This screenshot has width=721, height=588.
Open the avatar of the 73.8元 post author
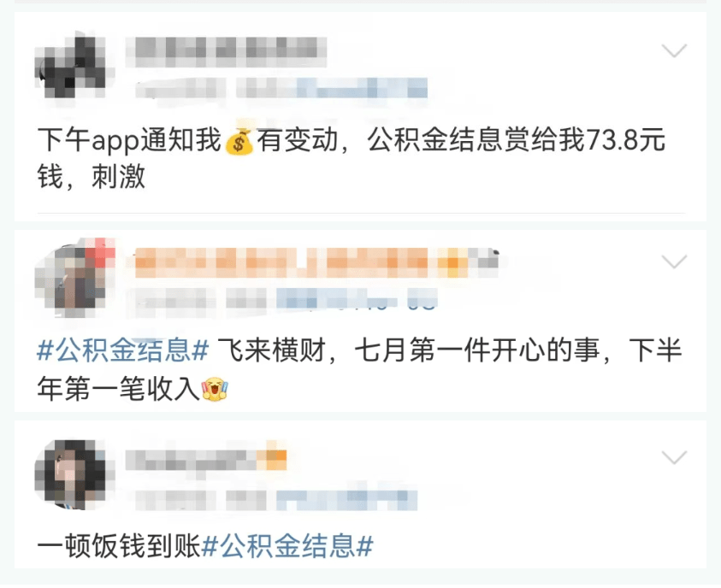click(x=70, y=65)
